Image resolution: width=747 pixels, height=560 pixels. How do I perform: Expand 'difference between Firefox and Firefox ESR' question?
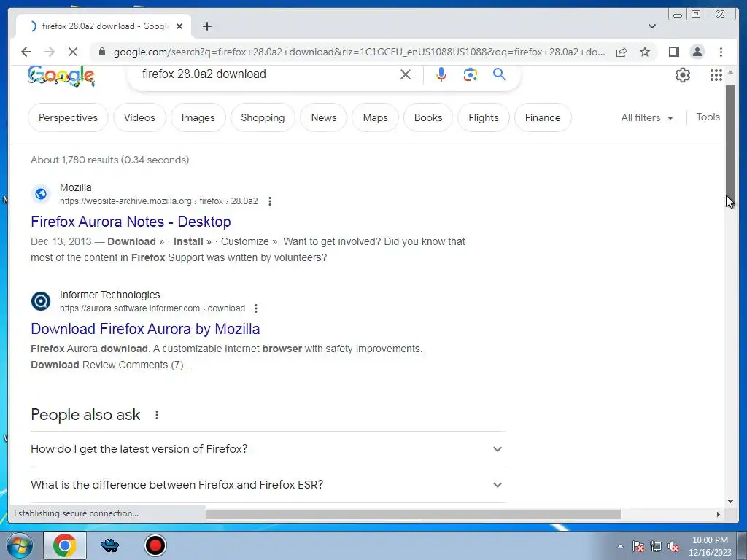(268, 485)
